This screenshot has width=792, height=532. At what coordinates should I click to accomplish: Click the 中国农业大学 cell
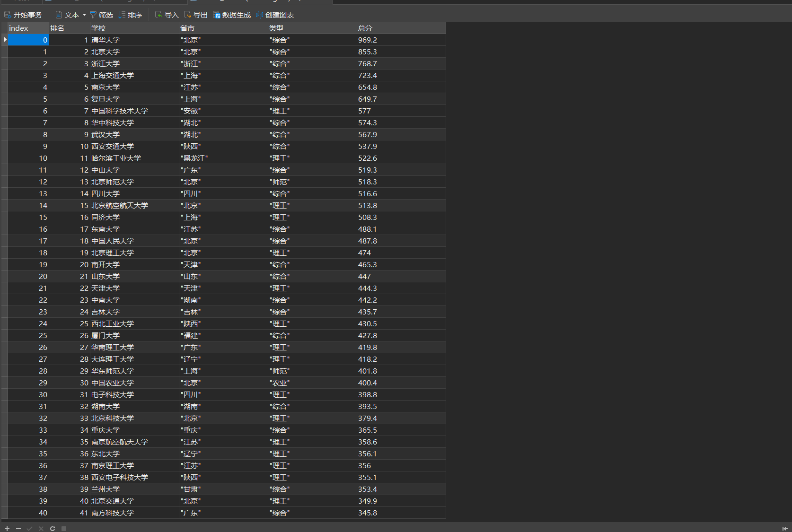(x=134, y=383)
